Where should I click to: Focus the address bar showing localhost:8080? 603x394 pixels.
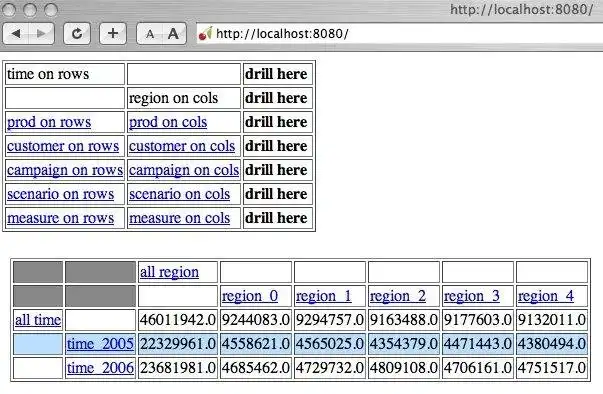tap(400, 34)
